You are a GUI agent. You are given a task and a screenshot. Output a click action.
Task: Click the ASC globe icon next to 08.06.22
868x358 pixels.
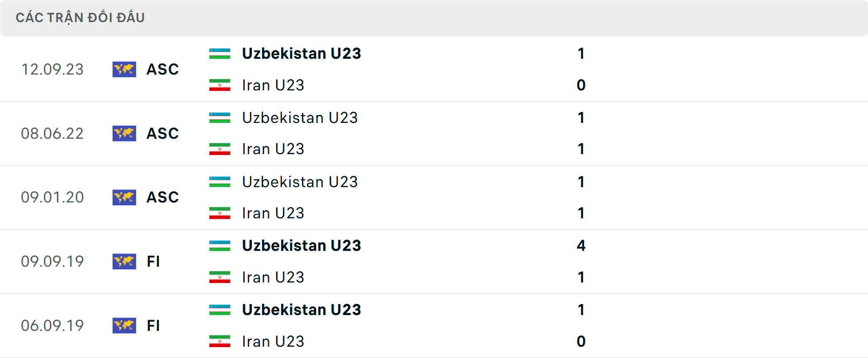tap(124, 133)
